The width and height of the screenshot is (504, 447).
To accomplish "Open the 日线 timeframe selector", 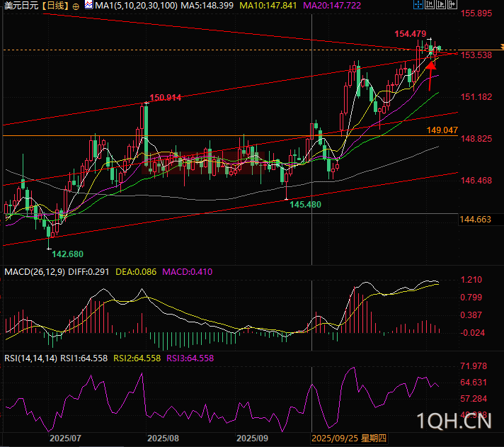I will (x=55, y=6).
